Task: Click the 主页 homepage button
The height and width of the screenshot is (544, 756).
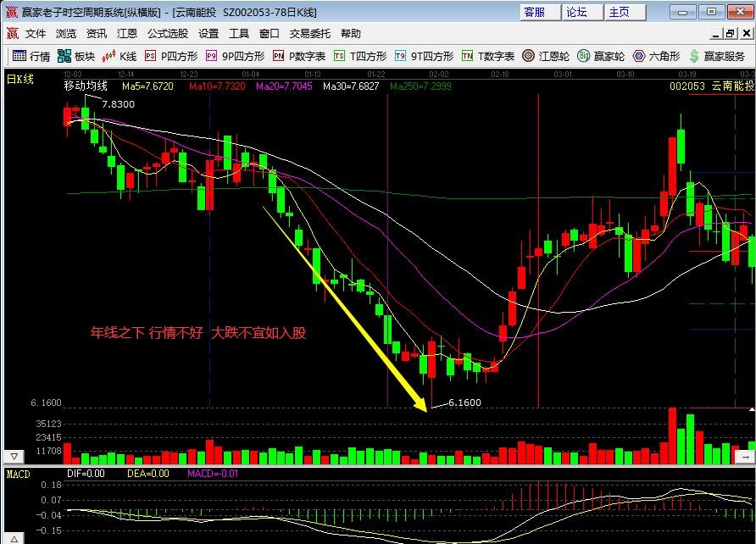Action: click(x=625, y=12)
